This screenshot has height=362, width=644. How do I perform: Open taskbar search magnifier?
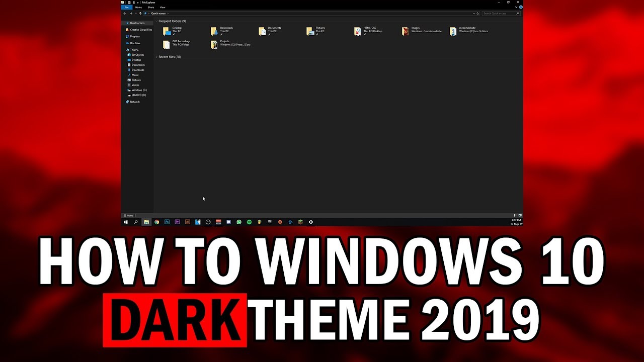(136, 222)
